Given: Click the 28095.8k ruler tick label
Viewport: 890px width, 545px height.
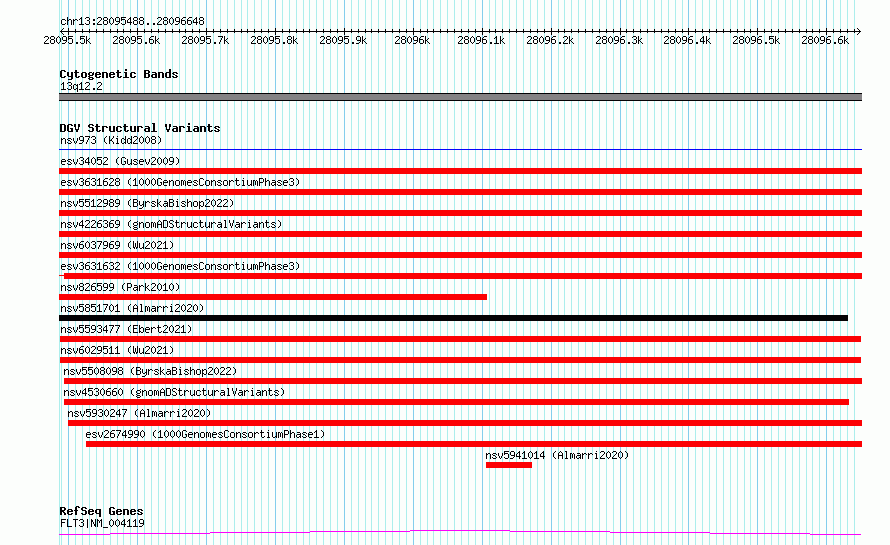Looking at the screenshot, I should click(274, 40).
